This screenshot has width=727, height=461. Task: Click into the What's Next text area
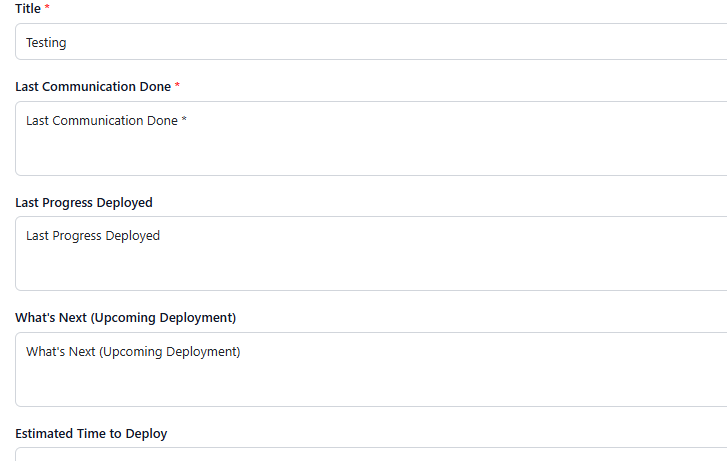[371, 370]
